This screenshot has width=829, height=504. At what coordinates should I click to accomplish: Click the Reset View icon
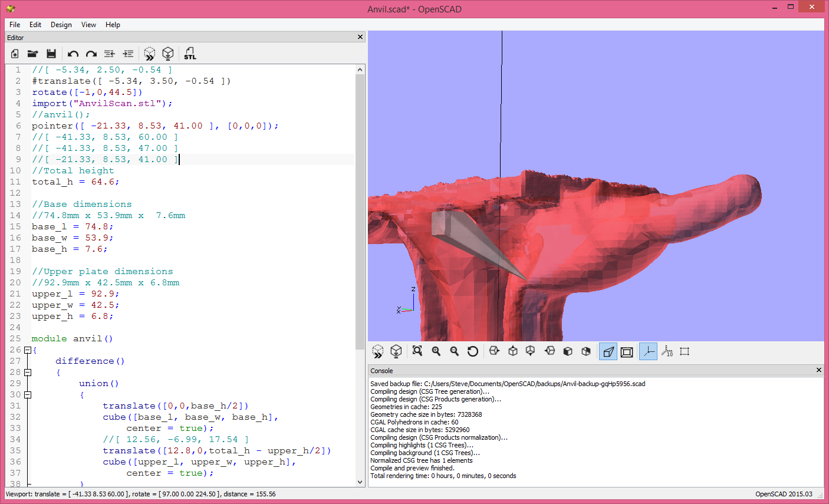[x=473, y=351]
